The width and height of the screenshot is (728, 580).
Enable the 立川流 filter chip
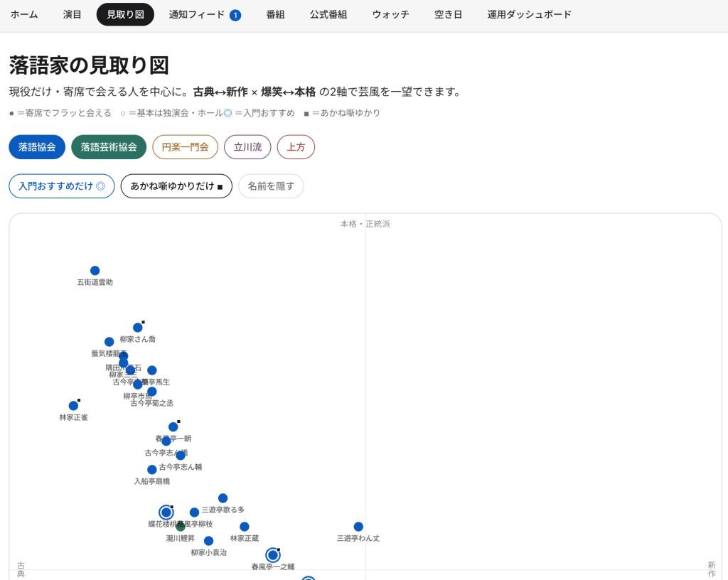point(247,147)
